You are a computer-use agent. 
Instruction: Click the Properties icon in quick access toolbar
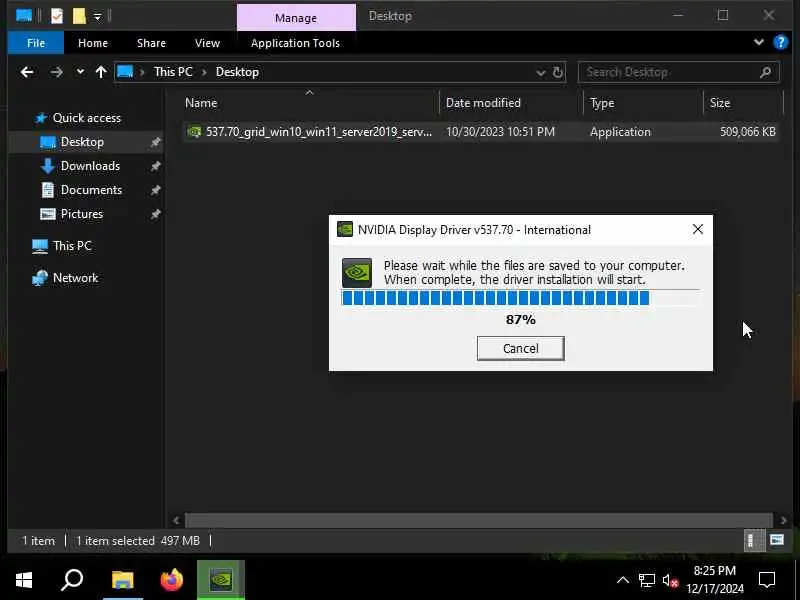(x=57, y=16)
